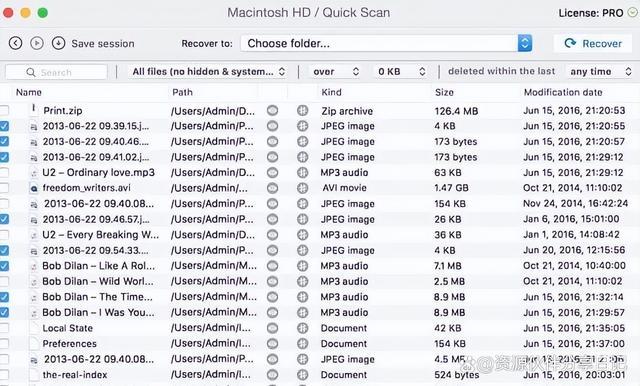Screen dimensions: 640x386
Task: Click the Save session download-arrow icon
Action: (58, 43)
